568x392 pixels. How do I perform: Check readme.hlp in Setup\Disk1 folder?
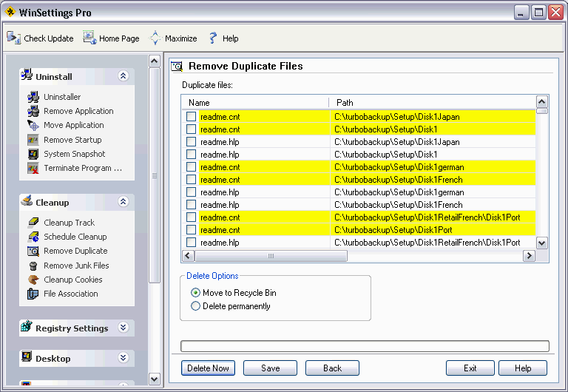coord(191,155)
